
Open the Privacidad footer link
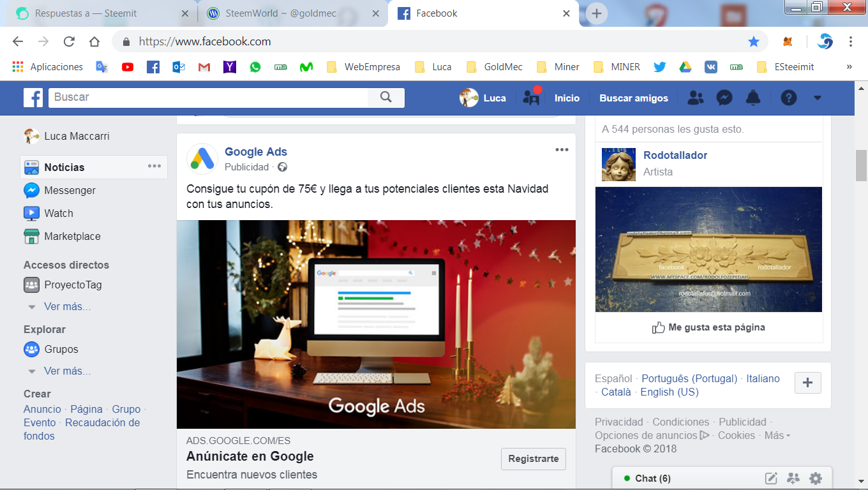point(619,422)
